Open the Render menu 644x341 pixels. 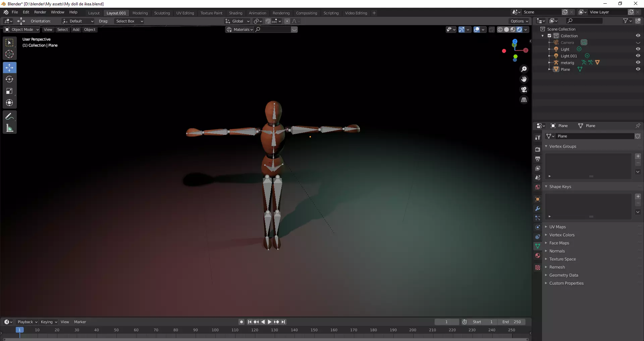point(40,12)
